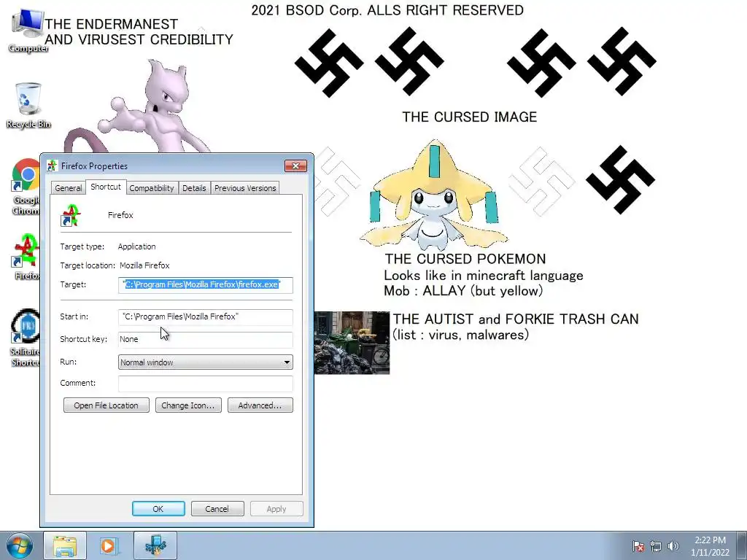Click the Show desktop strip by the clock
Screen dimensions: 747x560
(x=741, y=545)
